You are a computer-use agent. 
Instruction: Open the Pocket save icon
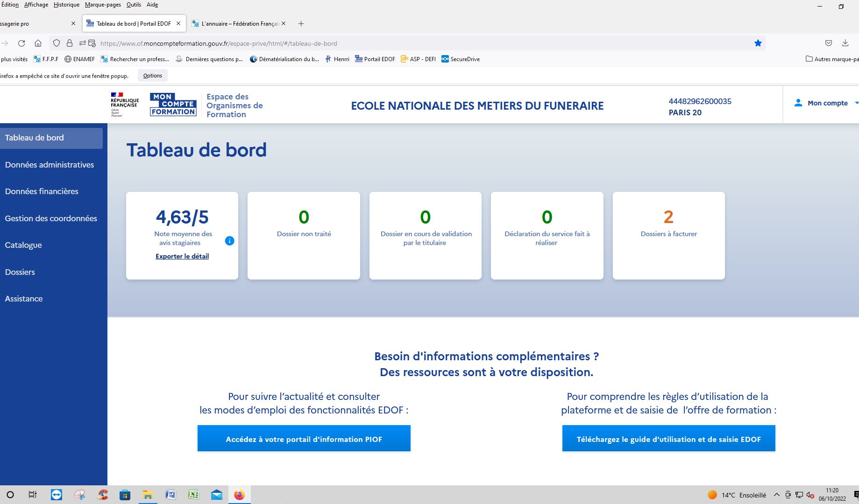coord(828,43)
